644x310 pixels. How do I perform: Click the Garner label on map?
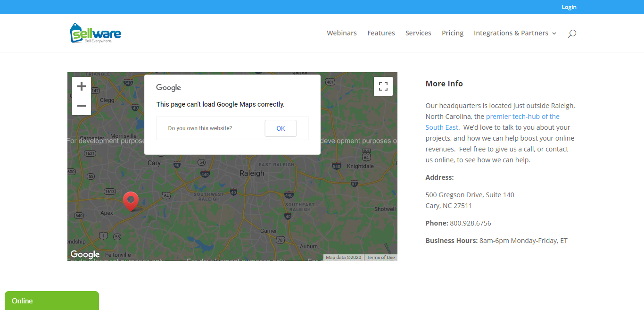tap(269, 231)
